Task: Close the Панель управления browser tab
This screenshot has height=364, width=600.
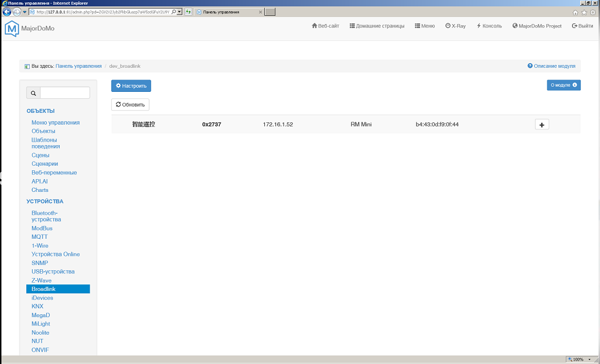Action: pyautogui.click(x=261, y=12)
